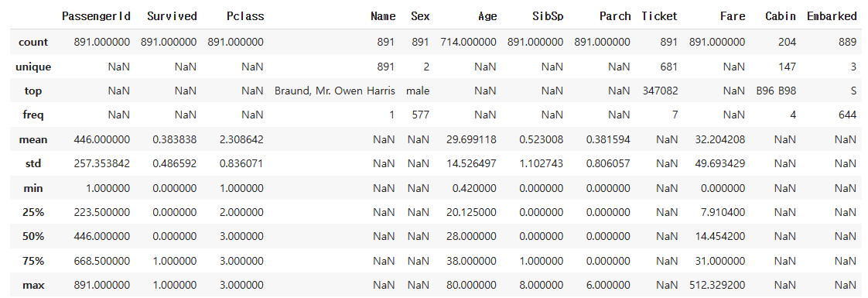The image size is (868, 298).
Task: Click the freq row label
Action: tap(33, 115)
